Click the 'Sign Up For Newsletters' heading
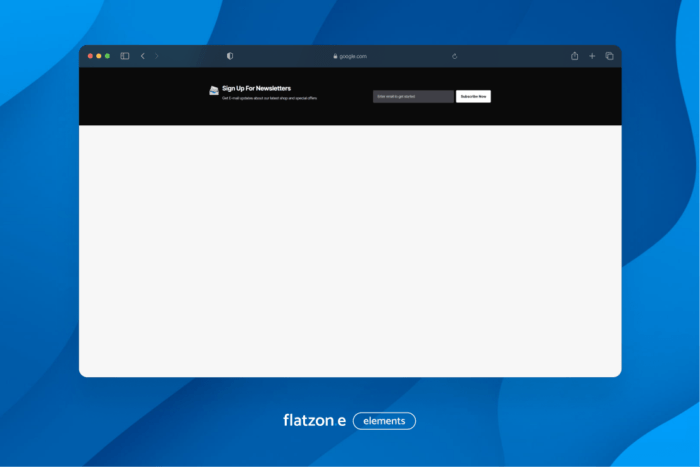The height and width of the screenshot is (467, 700). [257, 88]
